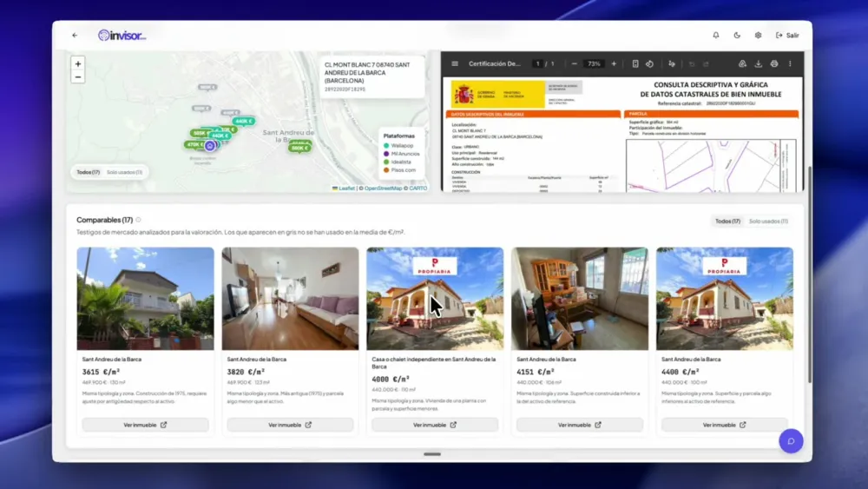868x489 pixels.
Task: Activate the PDF annotation draw tool
Action: 672,63
